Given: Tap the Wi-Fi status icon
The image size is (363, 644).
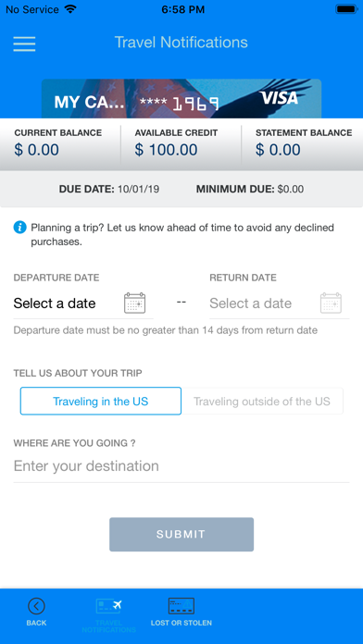Looking at the screenshot, I should (70, 9).
